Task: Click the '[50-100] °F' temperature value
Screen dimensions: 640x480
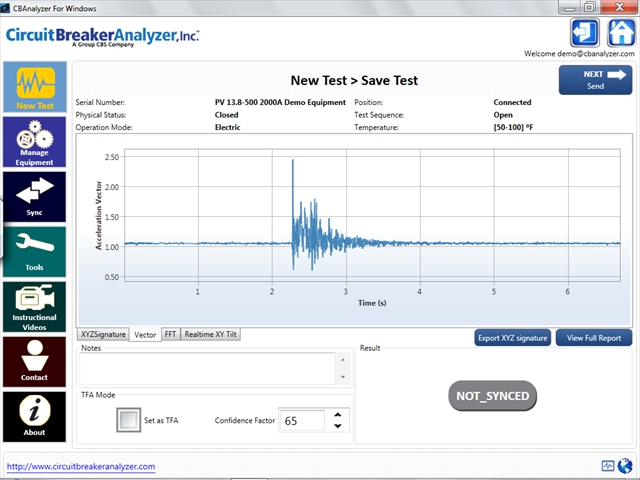Action: tap(513, 127)
